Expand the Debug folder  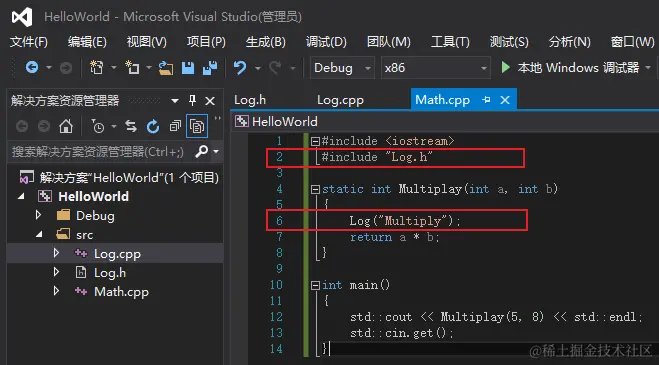pyautogui.click(x=38, y=215)
